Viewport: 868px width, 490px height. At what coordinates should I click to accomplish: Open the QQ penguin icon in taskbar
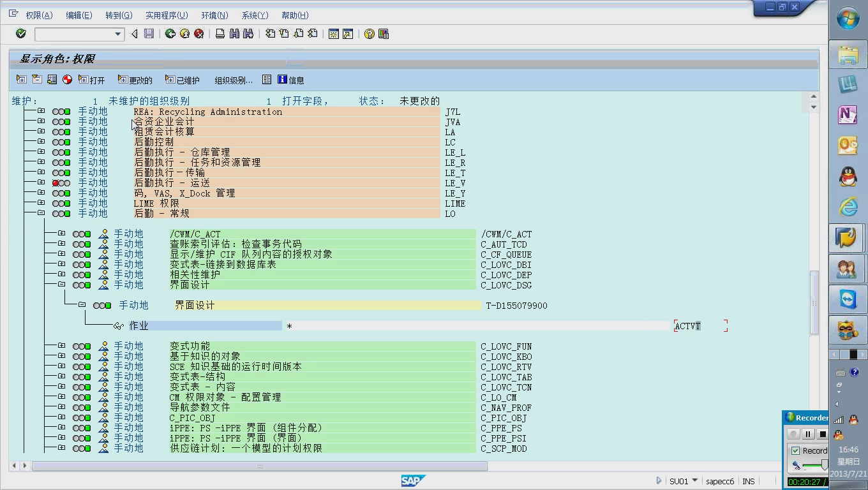[x=848, y=177]
